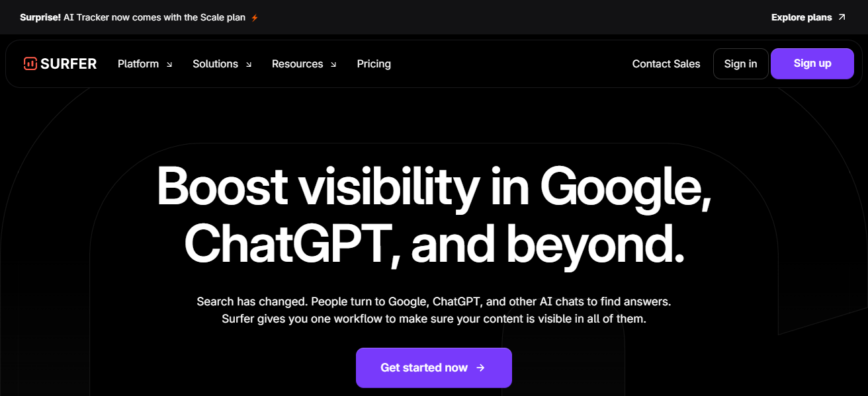Expand the Solutions dropdown arrow
Viewport: 868px width, 396px height.
pyautogui.click(x=249, y=65)
